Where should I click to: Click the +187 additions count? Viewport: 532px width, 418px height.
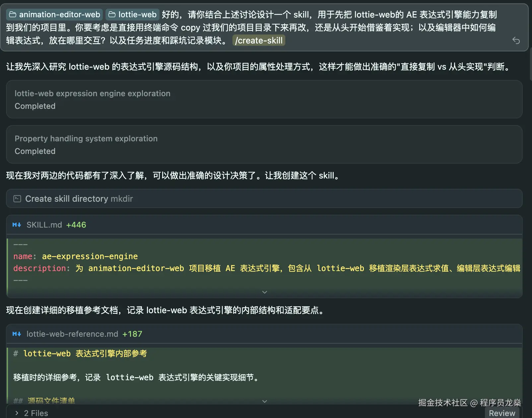pos(132,334)
